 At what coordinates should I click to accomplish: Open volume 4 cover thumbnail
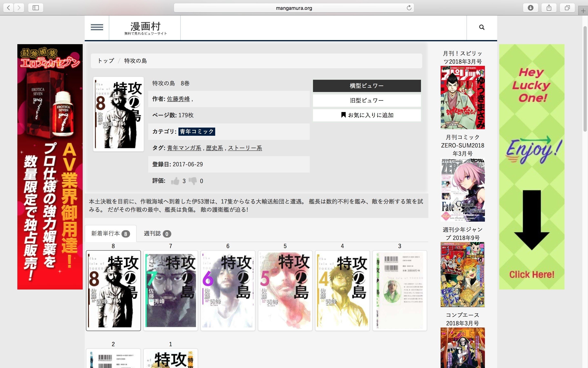[x=342, y=290]
